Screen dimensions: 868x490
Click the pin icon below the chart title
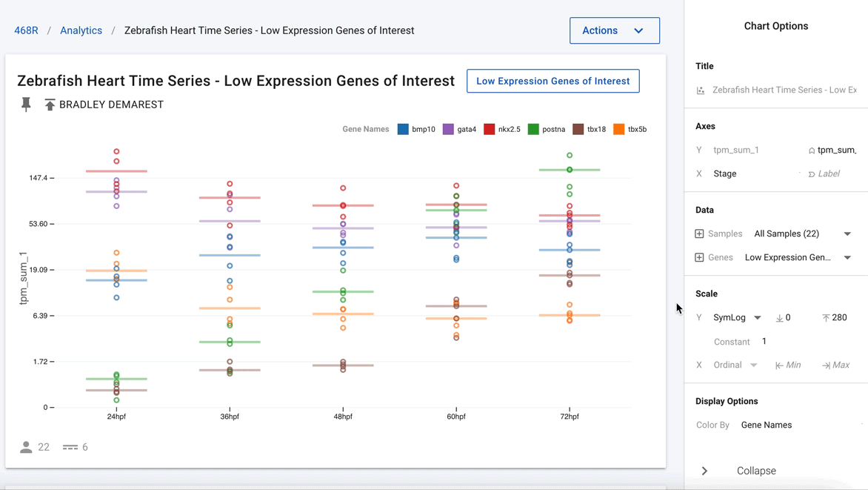click(26, 105)
